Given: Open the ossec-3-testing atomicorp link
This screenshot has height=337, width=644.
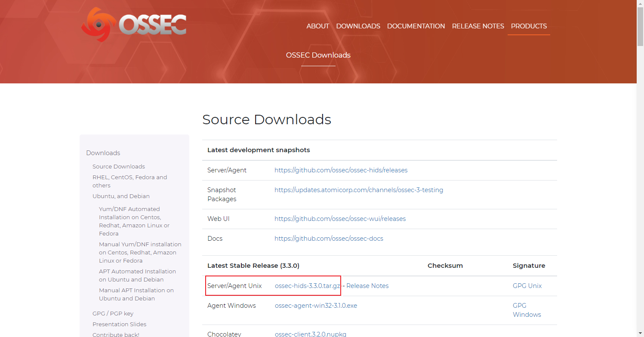Looking at the screenshot, I should tap(359, 190).
